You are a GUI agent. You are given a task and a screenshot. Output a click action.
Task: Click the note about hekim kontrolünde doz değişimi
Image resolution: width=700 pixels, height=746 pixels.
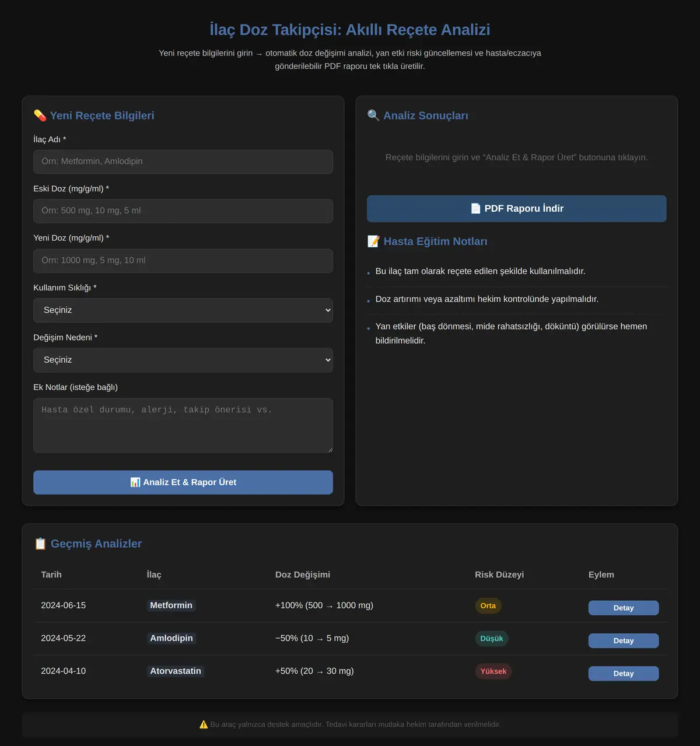[487, 299]
